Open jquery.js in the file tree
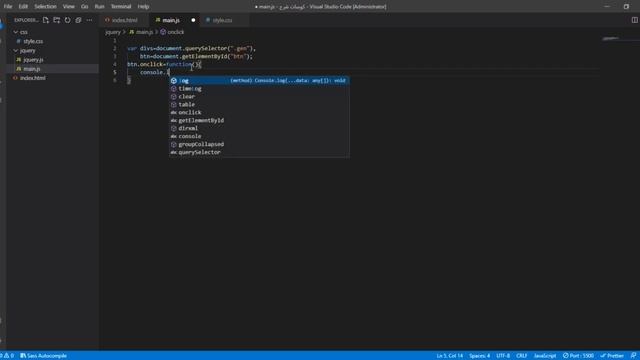This screenshot has width=640, height=360. click(x=33, y=60)
